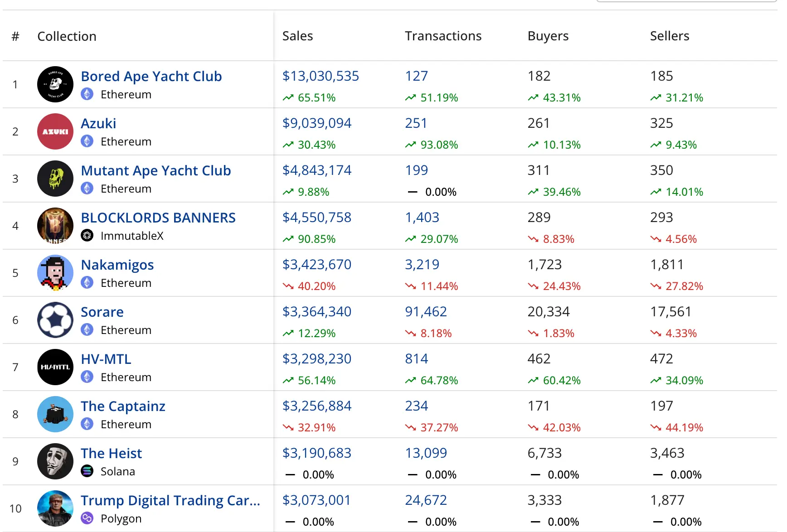The height and width of the screenshot is (532, 787).
Task: Open the BLOCKLORDS BANNERS collection link
Action: 158,218
